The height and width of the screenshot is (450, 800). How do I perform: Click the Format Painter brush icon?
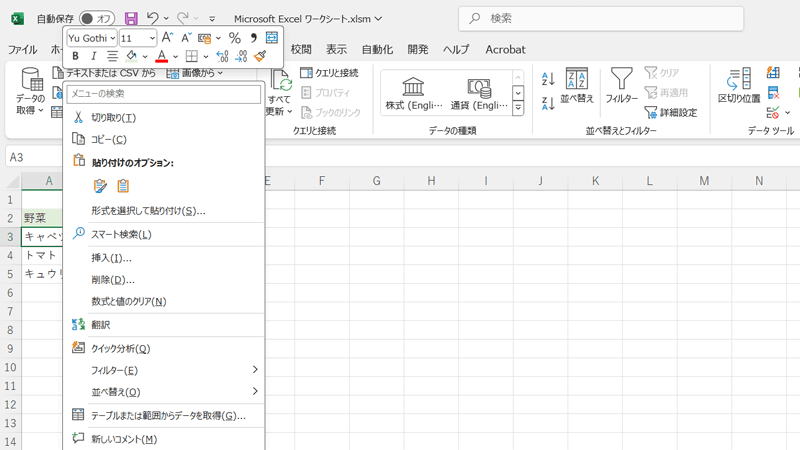click(260, 56)
